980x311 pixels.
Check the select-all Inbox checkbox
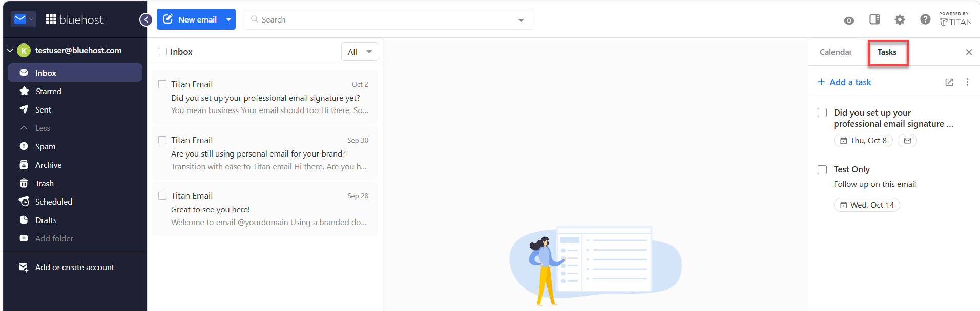point(163,52)
